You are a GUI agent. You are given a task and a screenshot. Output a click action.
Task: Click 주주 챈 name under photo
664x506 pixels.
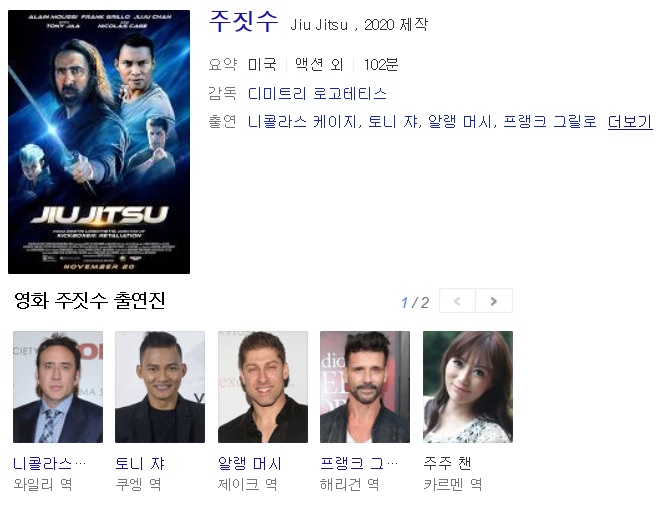point(447,463)
